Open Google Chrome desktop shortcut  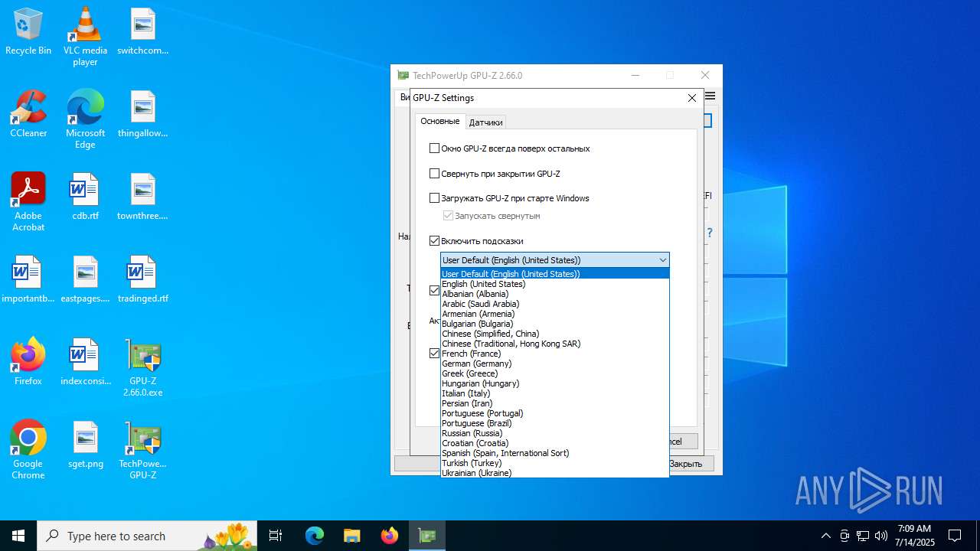(x=28, y=450)
